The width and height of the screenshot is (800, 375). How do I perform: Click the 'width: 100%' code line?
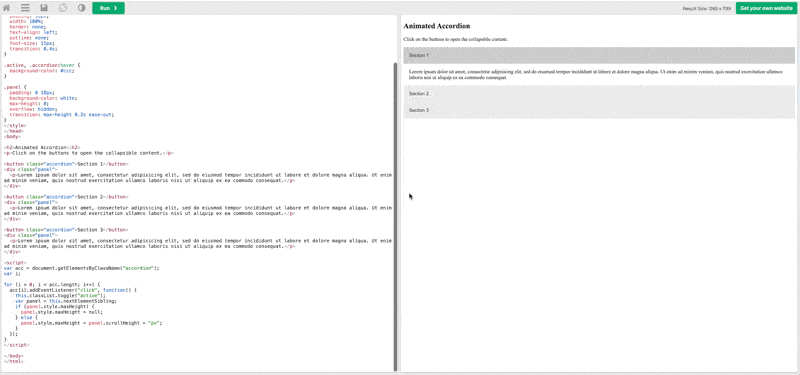(26, 21)
